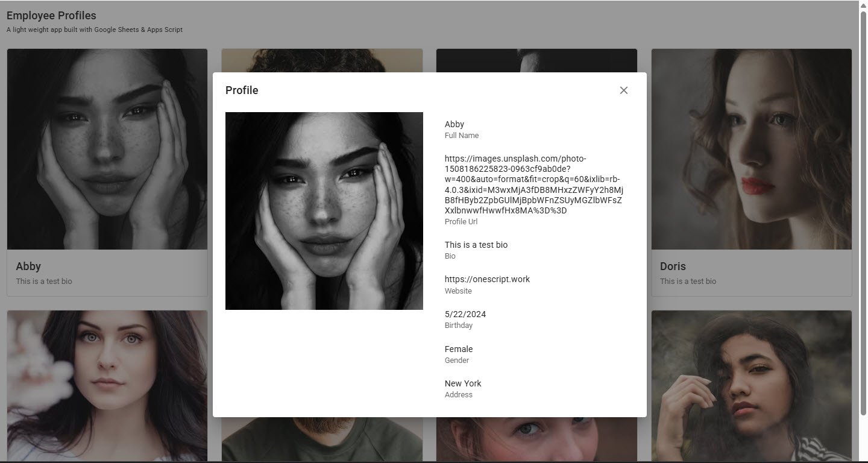Click the page's vertical scrollbar thumb
The height and width of the screenshot is (463, 868).
(863, 213)
